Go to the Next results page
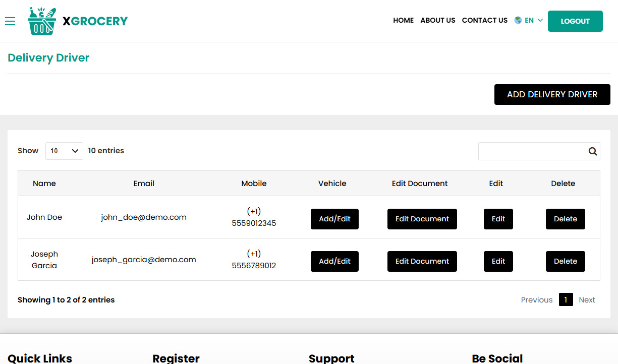Image resolution: width=618 pixels, height=364 pixels. point(587,300)
